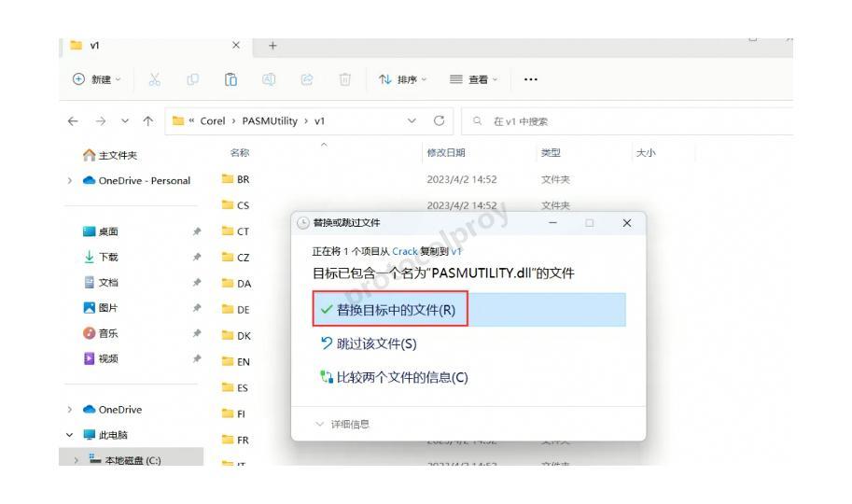
Task: Select the BR folder
Action: tap(236, 179)
